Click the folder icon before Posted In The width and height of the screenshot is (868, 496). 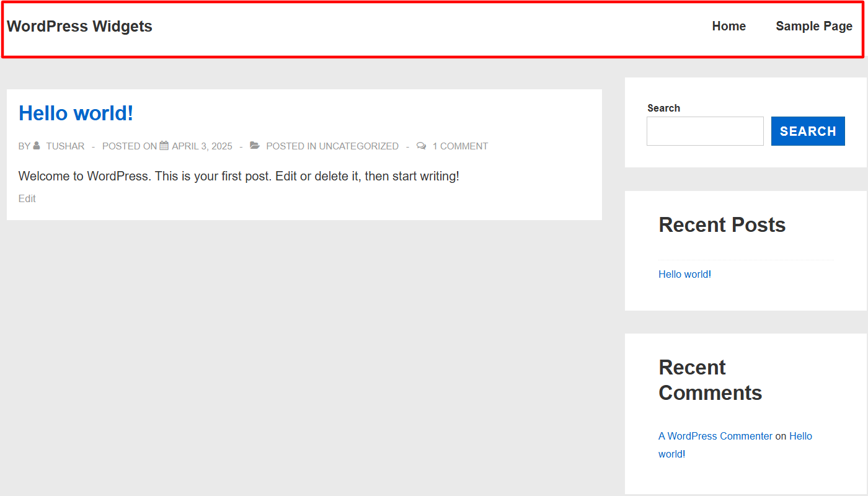coord(255,146)
